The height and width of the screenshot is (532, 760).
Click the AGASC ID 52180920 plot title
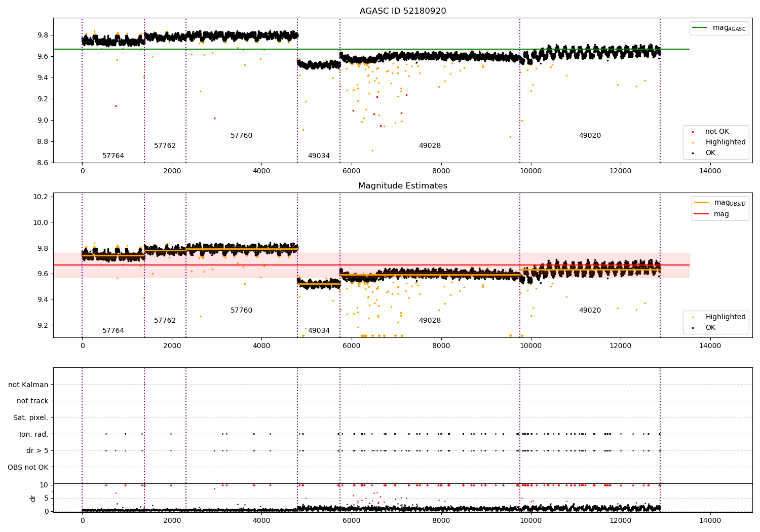pos(403,11)
